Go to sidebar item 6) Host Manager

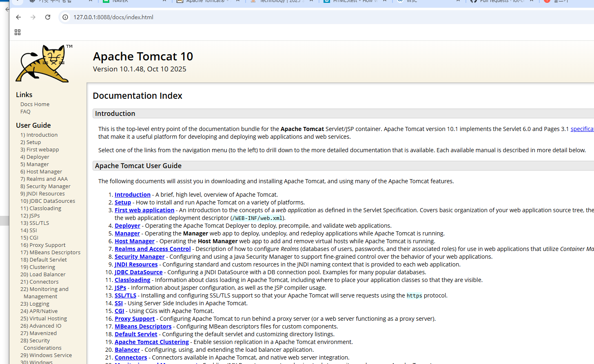41,172
